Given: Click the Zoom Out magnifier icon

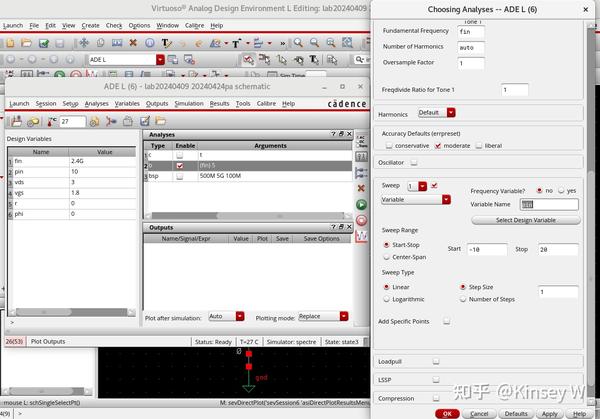Looking at the screenshot, I should click(x=314, y=43).
